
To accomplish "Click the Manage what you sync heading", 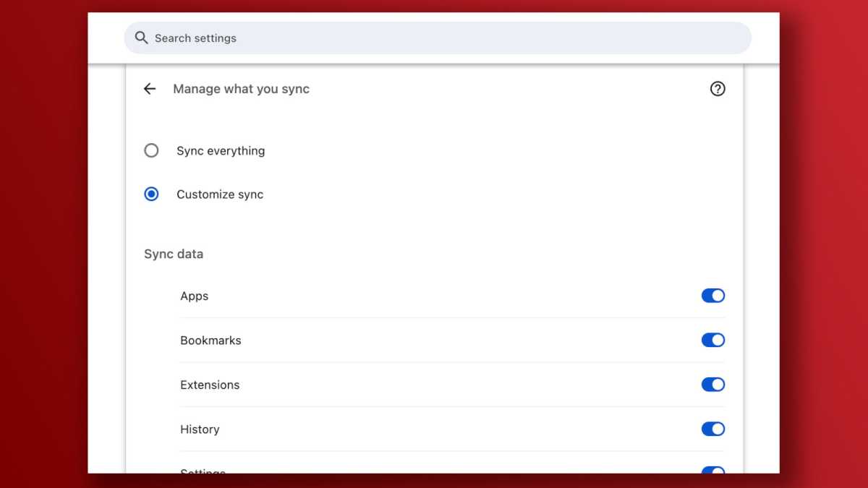I will pos(241,88).
